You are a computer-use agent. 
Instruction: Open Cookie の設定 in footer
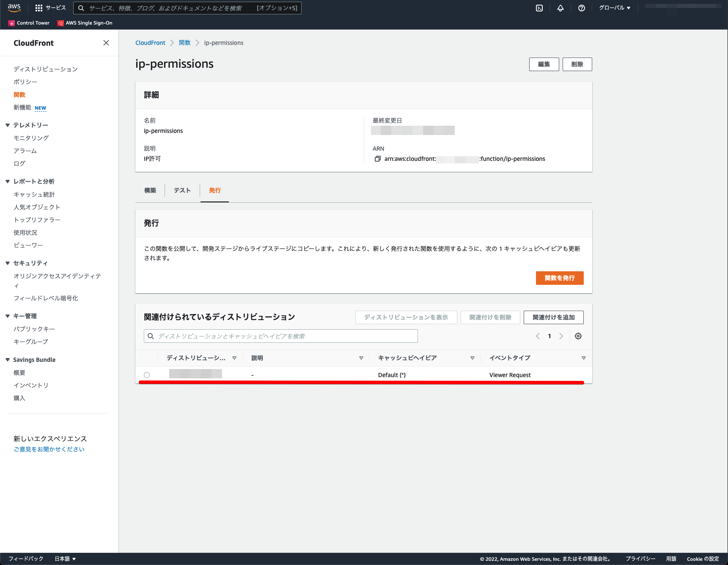tap(703, 559)
